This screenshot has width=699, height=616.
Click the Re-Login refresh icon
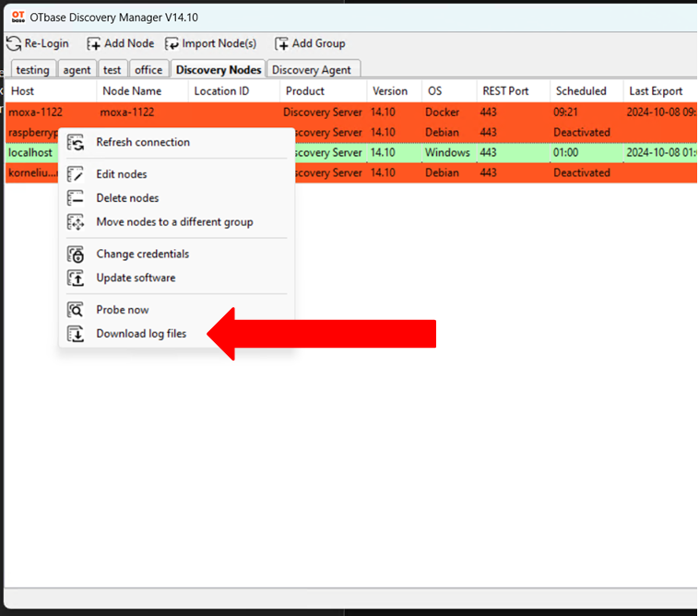point(14,43)
